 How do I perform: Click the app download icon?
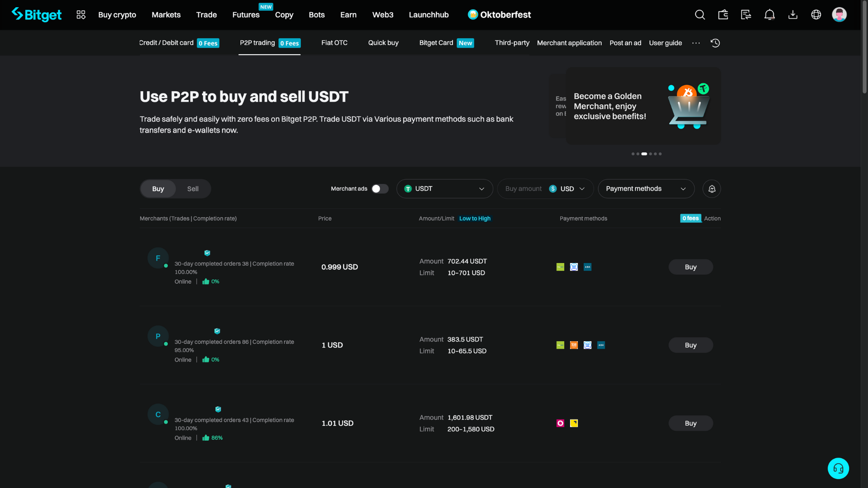click(793, 14)
